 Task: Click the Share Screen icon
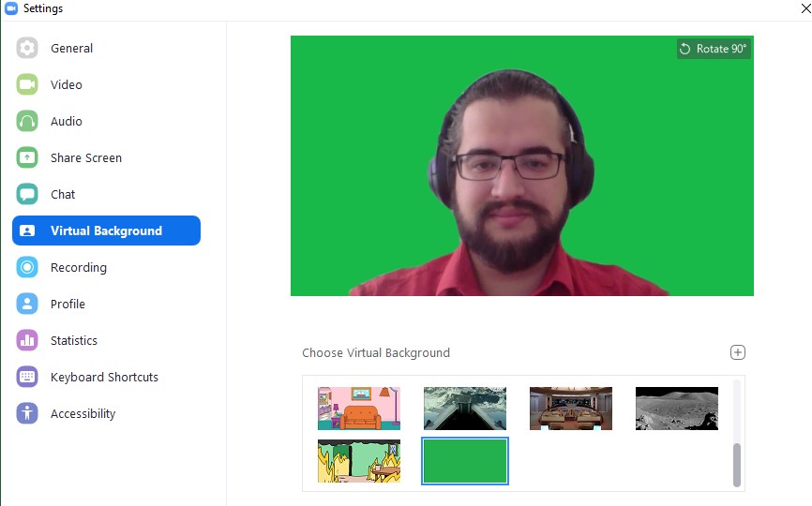pyautogui.click(x=27, y=158)
